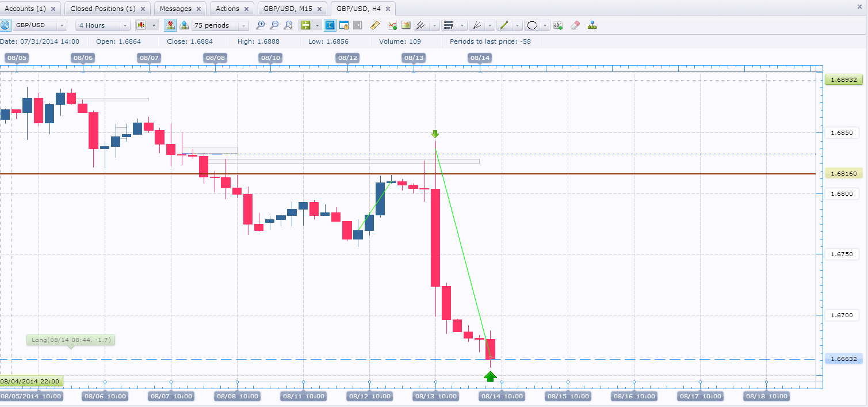868x407 pixels.
Task: Close the Actions tab
Action: [x=247, y=9]
